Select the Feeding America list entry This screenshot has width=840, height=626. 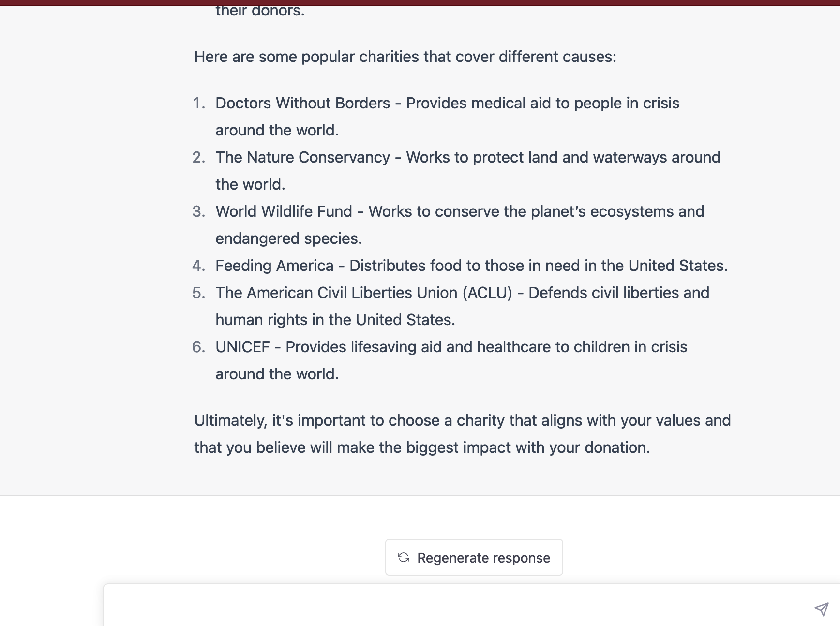coord(274,266)
